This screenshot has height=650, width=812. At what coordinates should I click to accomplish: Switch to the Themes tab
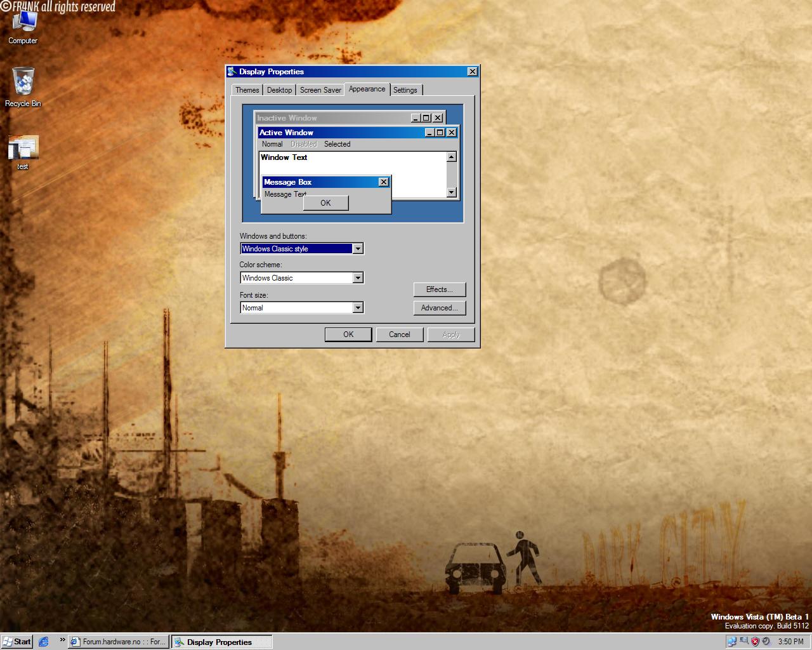pyautogui.click(x=247, y=90)
